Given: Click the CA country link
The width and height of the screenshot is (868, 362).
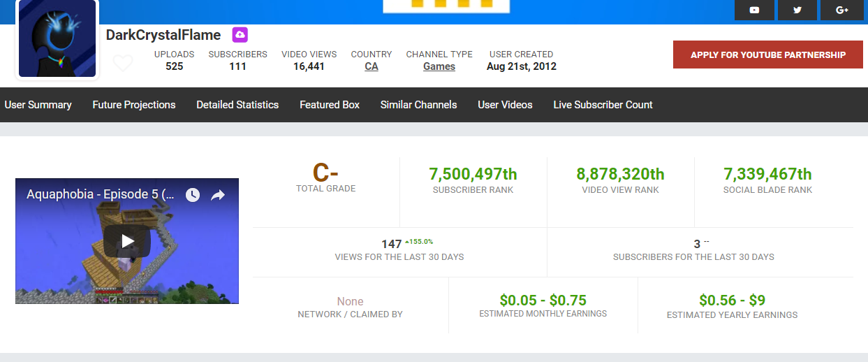Looking at the screenshot, I should coord(372,66).
